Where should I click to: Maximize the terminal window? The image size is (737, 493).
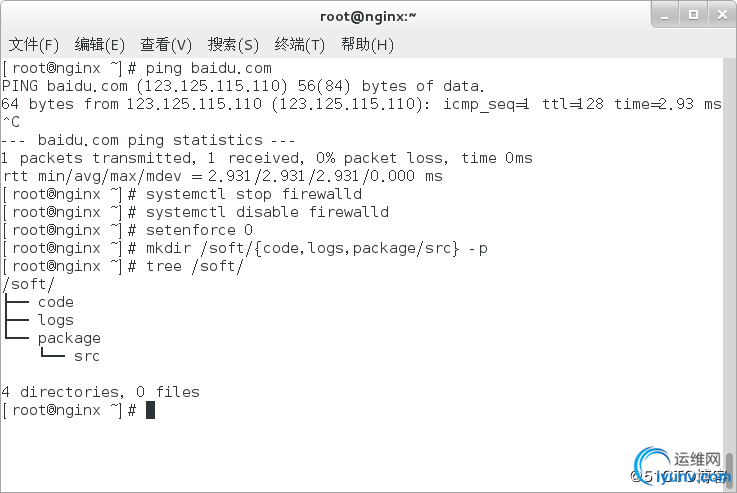[691, 14]
